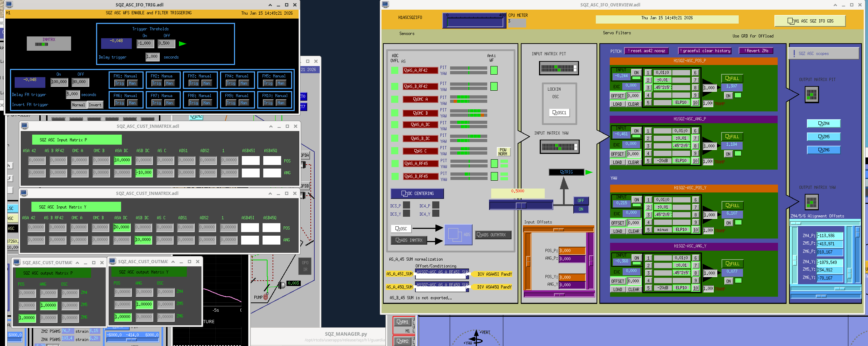Screen dimensions: 868x346
Task: Set Invert FM trigger to Invert
Action: coord(95,105)
